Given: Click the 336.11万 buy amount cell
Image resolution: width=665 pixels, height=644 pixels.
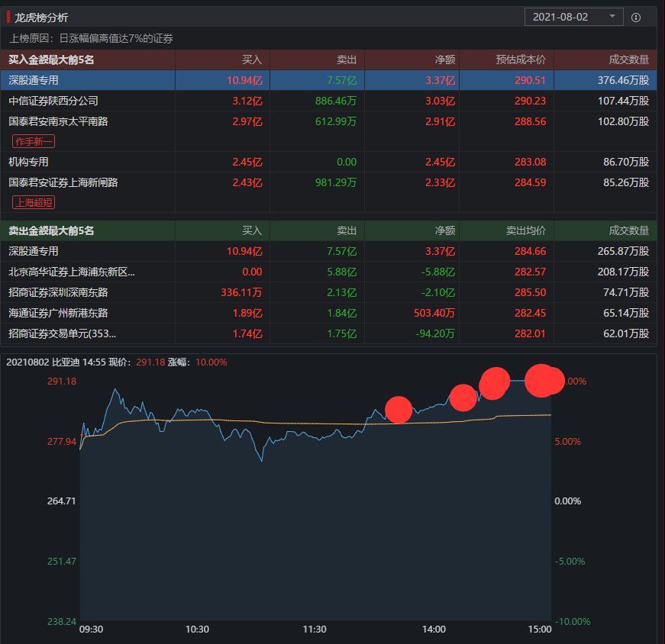Looking at the screenshot, I should click(x=241, y=292).
